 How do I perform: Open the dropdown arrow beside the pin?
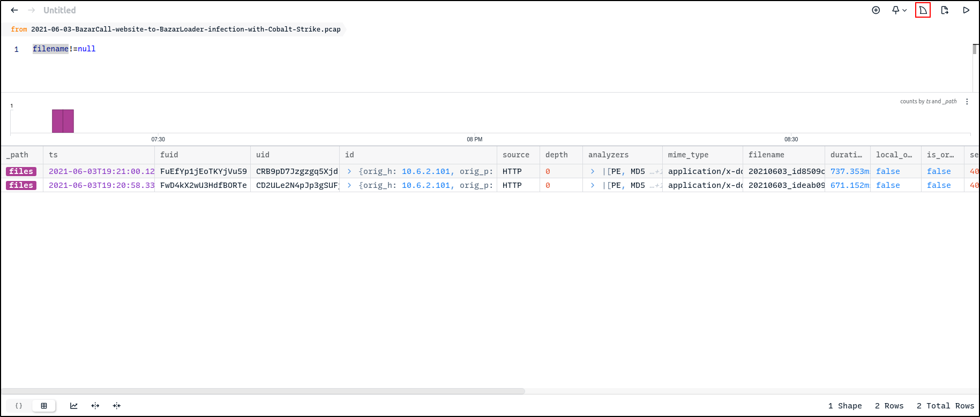[905, 10]
